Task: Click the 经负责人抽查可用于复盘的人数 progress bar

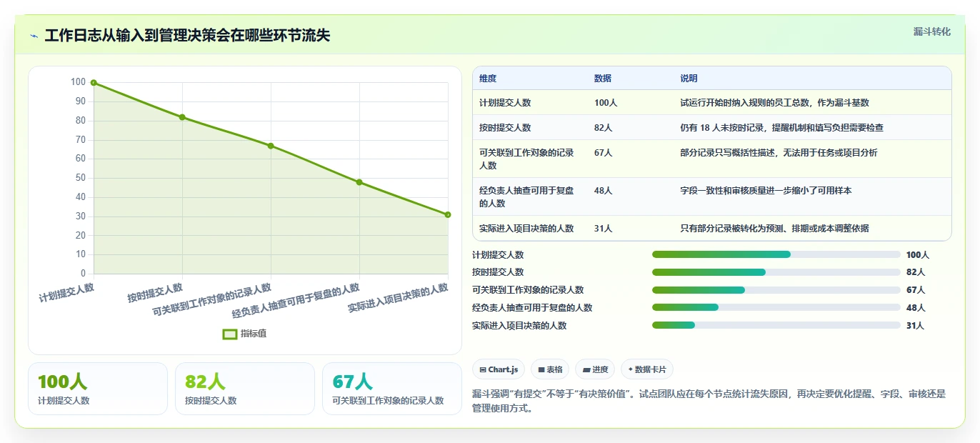Action: (x=776, y=307)
